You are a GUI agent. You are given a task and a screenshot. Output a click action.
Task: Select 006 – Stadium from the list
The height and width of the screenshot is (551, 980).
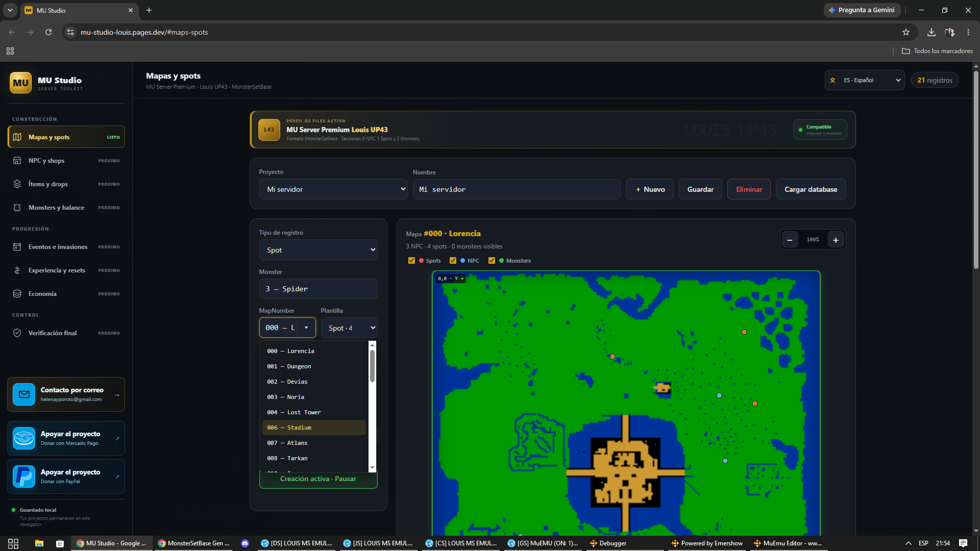(314, 428)
